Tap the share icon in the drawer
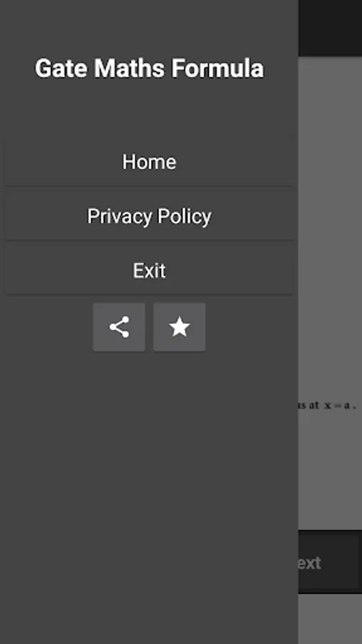Screen dimensions: 362x644 click(x=119, y=327)
